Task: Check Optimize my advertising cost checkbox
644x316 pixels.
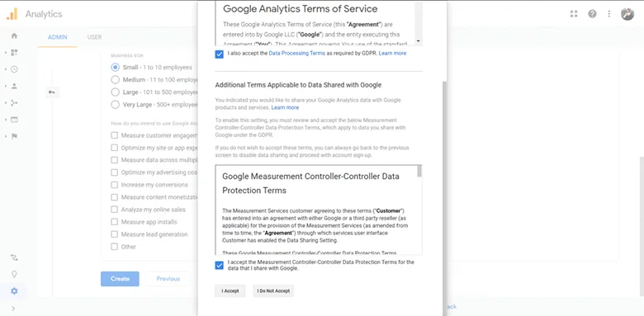Action: click(x=115, y=172)
